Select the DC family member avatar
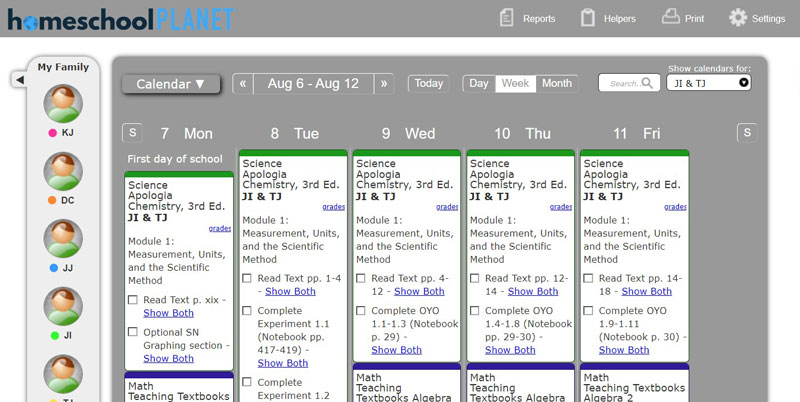 pyautogui.click(x=63, y=171)
